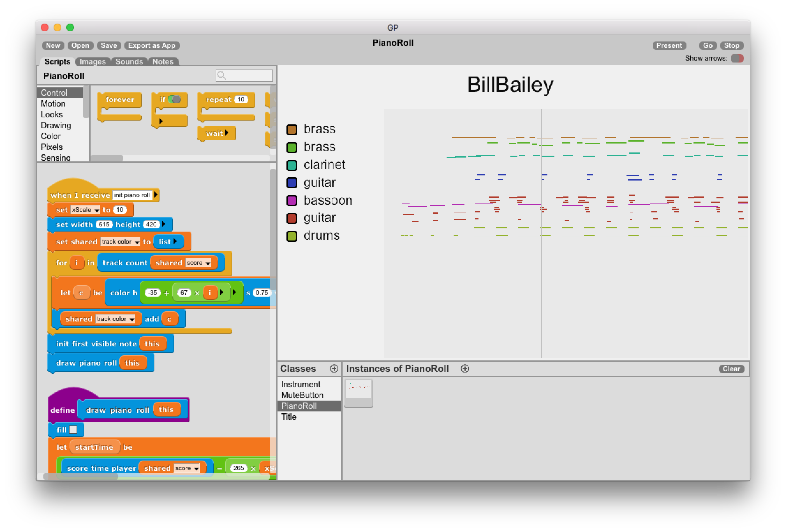Click the width value 615 field
Screen dimensions: 786x532
pos(104,224)
